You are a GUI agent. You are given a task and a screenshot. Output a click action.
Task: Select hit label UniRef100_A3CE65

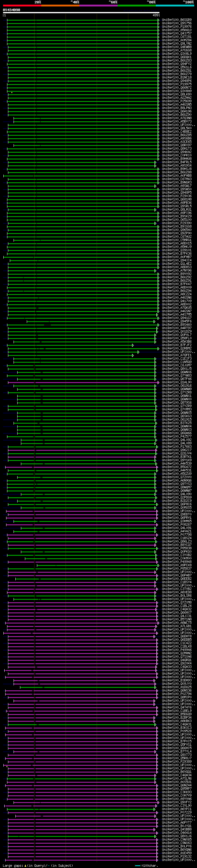(x=177, y=142)
